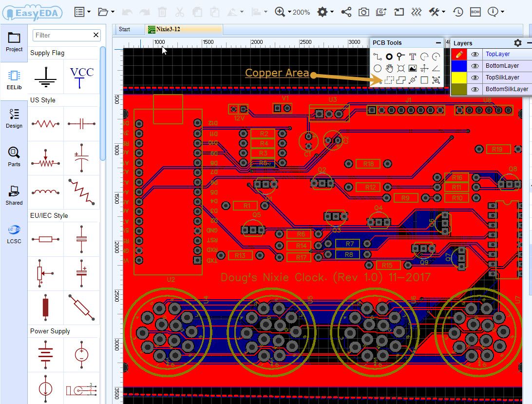The height and width of the screenshot is (404, 532).
Task: Select the Text tool in PCB Tools
Action: tap(413, 56)
